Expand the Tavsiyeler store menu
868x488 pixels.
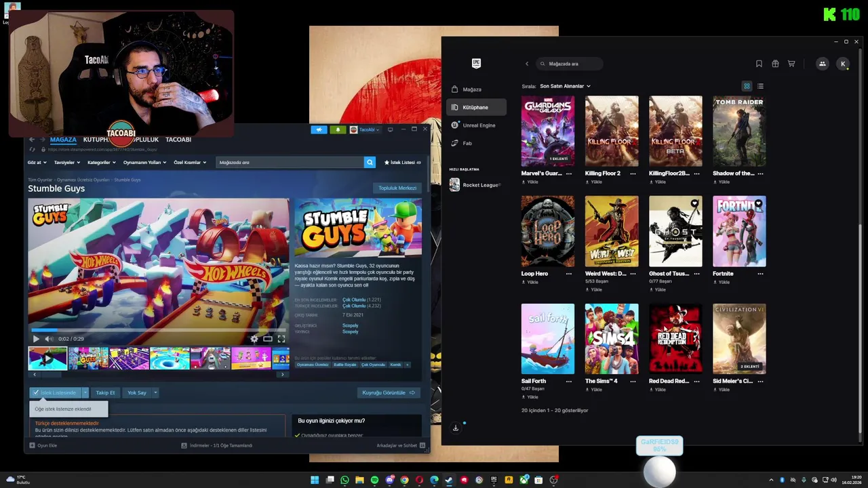click(66, 163)
